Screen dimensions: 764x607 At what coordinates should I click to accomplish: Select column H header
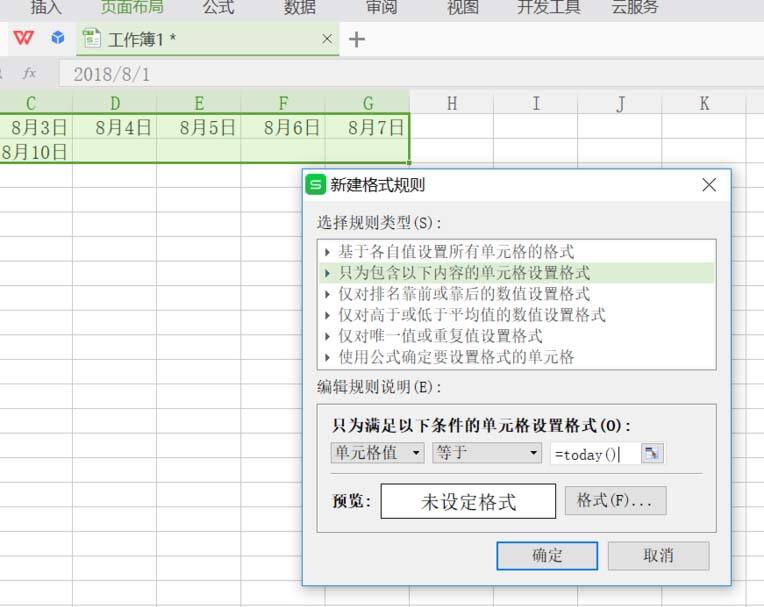[x=452, y=103]
